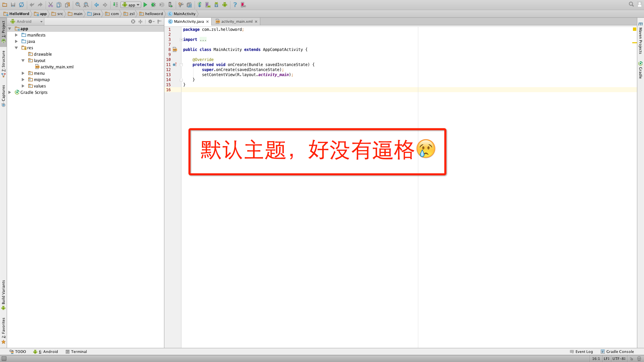Collapse all project tree nodes
The width and height of the screenshot is (644, 362).
pos(141,21)
